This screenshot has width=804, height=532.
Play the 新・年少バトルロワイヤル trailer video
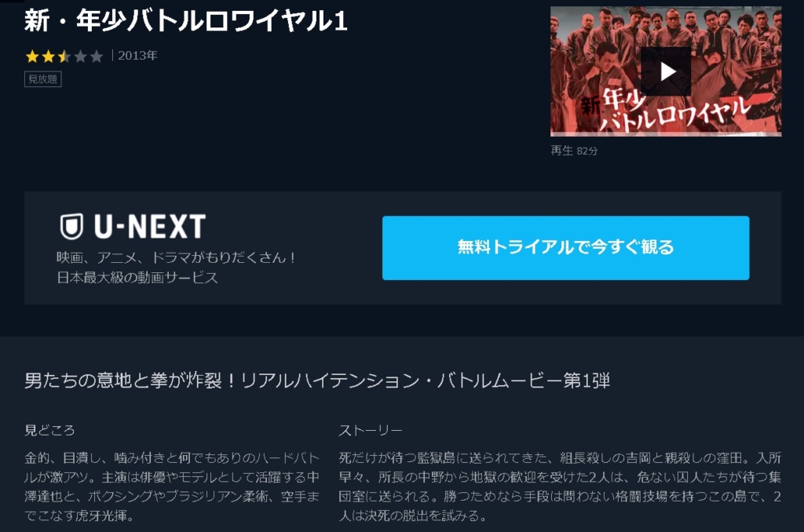point(667,71)
